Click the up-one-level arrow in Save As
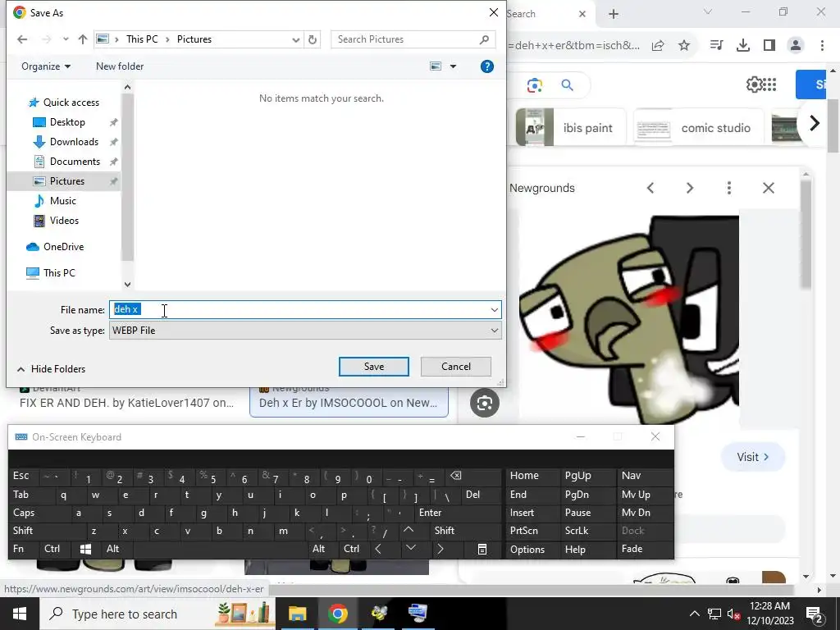 coord(83,39)
